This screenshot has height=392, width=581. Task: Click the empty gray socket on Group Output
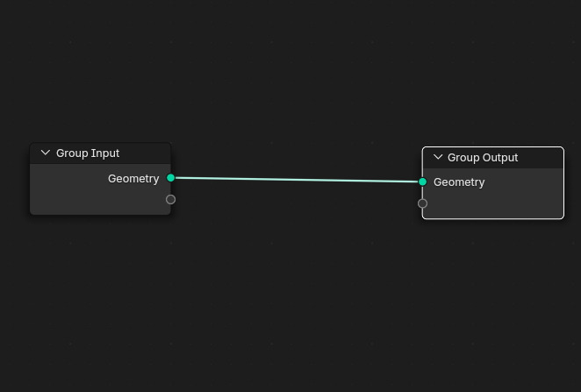click(x=422, y=203)
